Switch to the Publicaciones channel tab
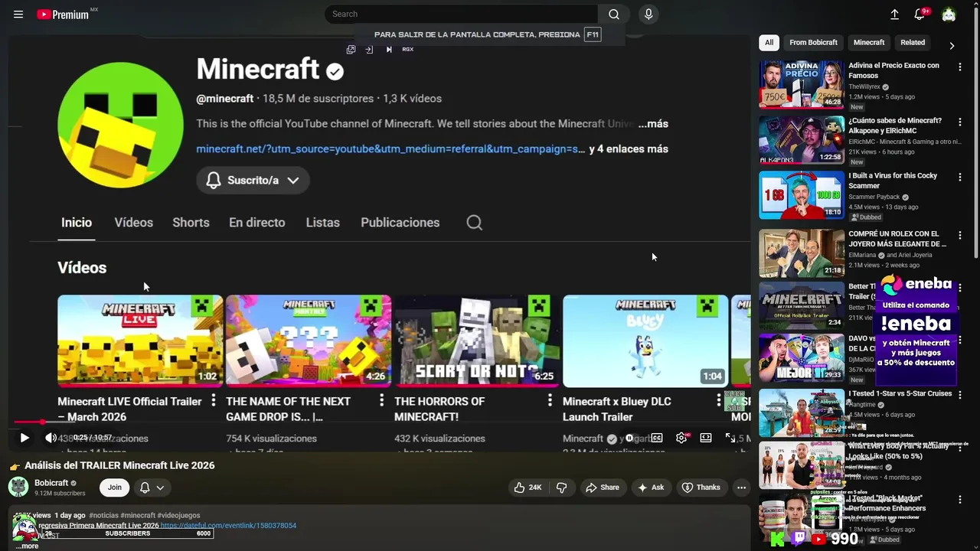Screen dimensions: 980x551 point(400,223)
